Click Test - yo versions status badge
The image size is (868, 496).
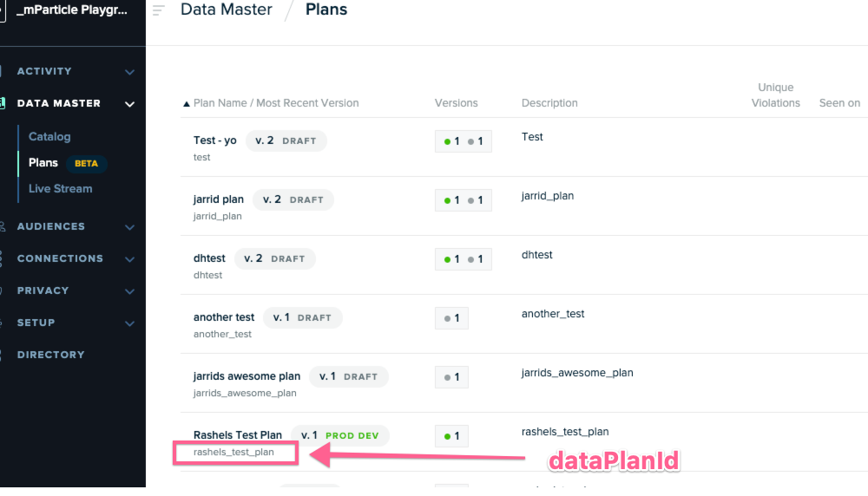coord(464,141)
